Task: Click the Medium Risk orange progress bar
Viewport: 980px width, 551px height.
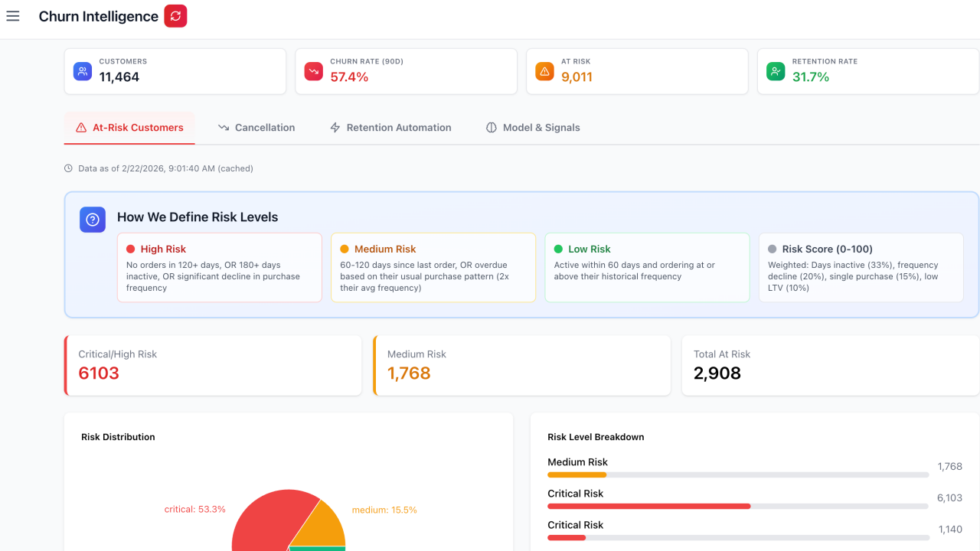Action: [576, 474]
